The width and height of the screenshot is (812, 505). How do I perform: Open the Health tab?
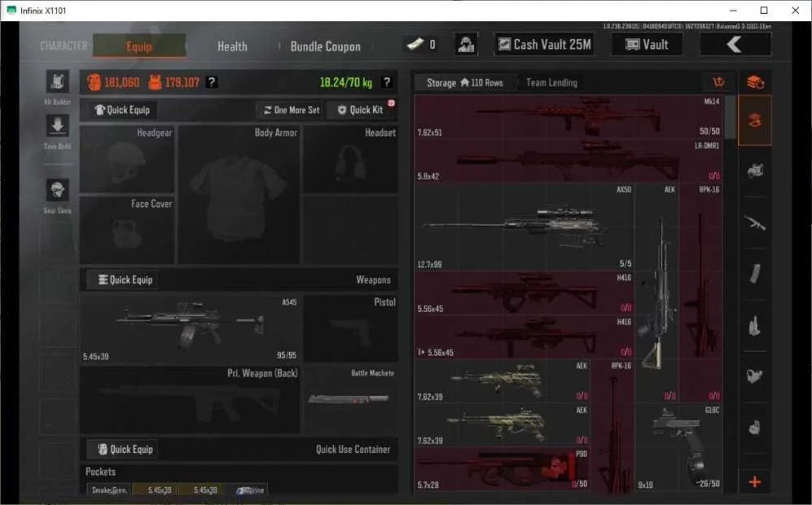click(x=232, y=46)
